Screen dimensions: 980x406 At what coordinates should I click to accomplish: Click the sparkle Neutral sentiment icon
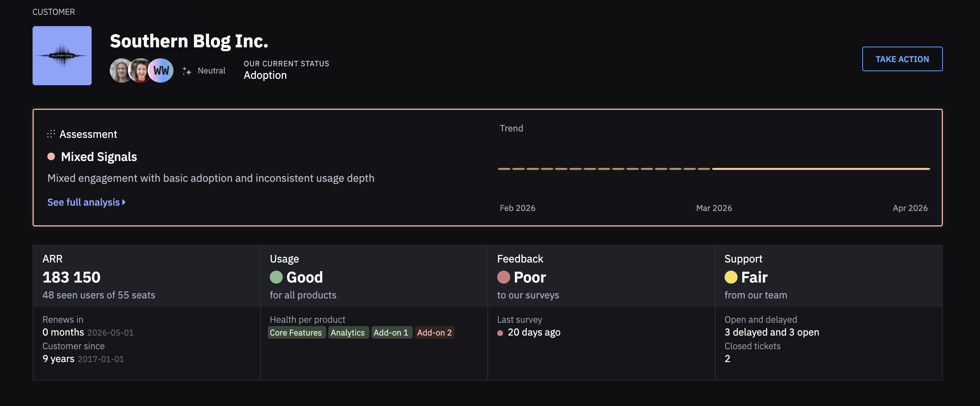(187, 71)
